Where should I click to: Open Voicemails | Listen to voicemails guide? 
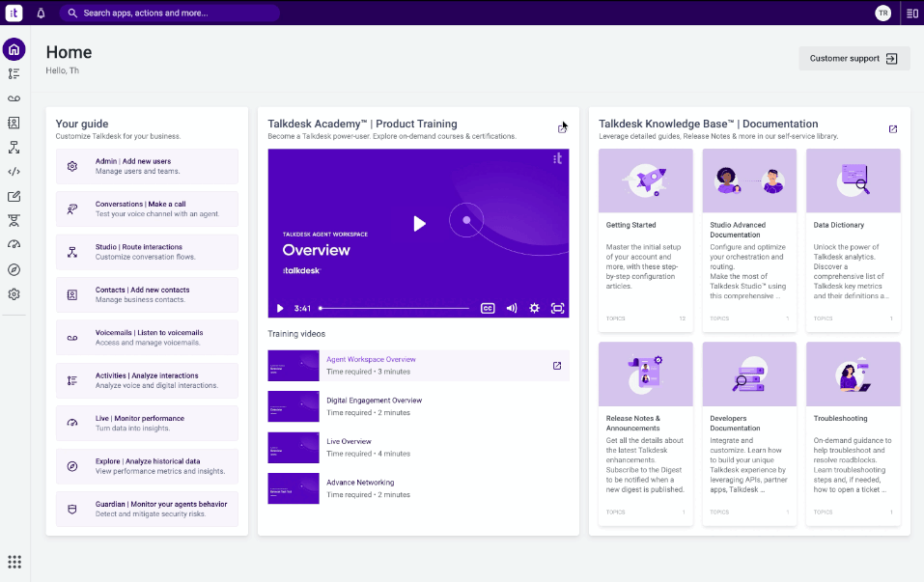point(148,338)
